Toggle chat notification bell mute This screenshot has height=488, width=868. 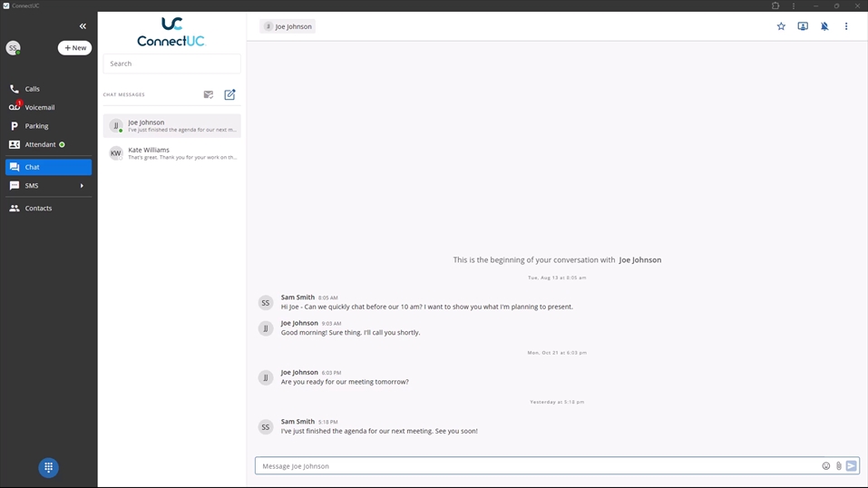point(824,26)
